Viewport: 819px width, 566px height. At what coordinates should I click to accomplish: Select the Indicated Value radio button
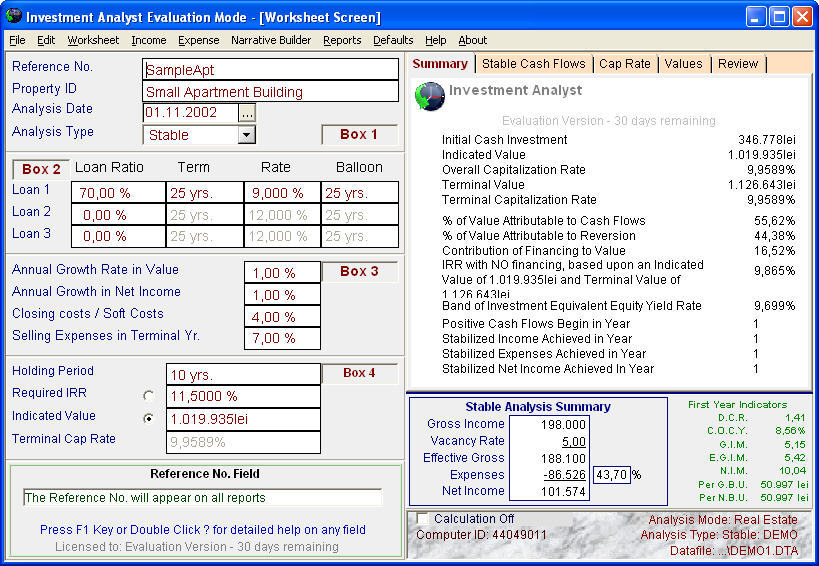coord(148,419)
